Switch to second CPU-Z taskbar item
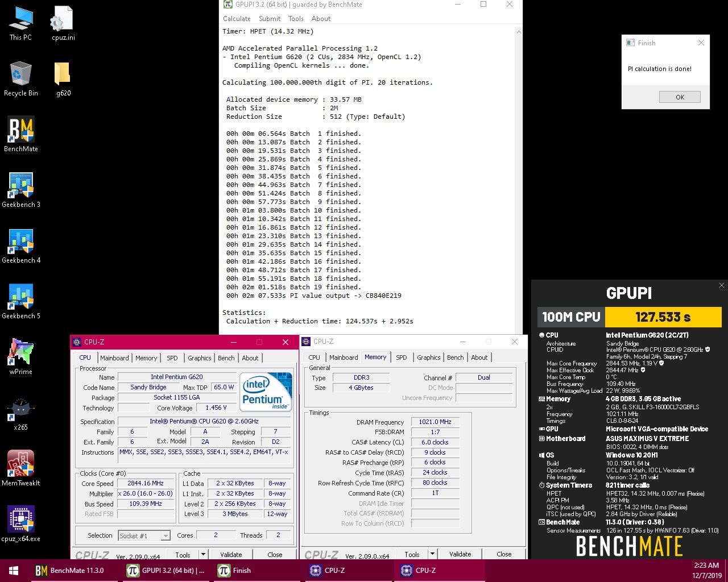 pyautogui.click(x=440, y=571)
